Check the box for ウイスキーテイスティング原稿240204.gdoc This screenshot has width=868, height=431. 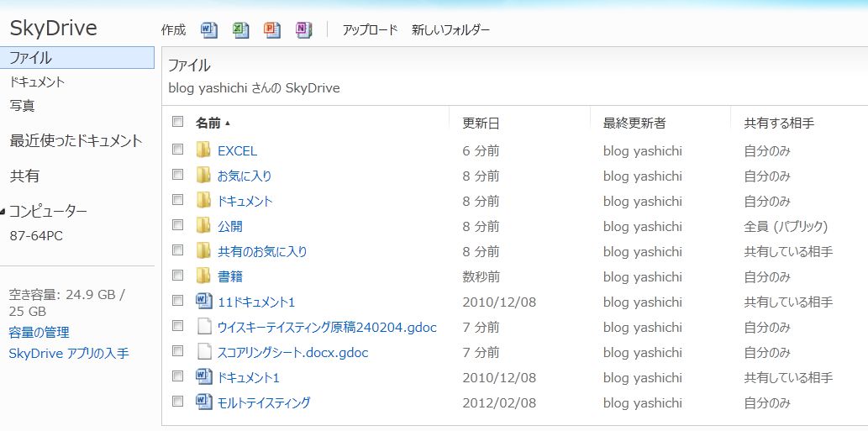click(x=177, y=326)
